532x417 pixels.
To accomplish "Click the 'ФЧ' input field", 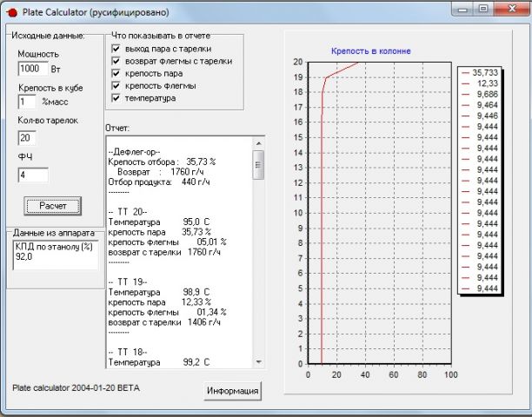I will tap(33, 175).
